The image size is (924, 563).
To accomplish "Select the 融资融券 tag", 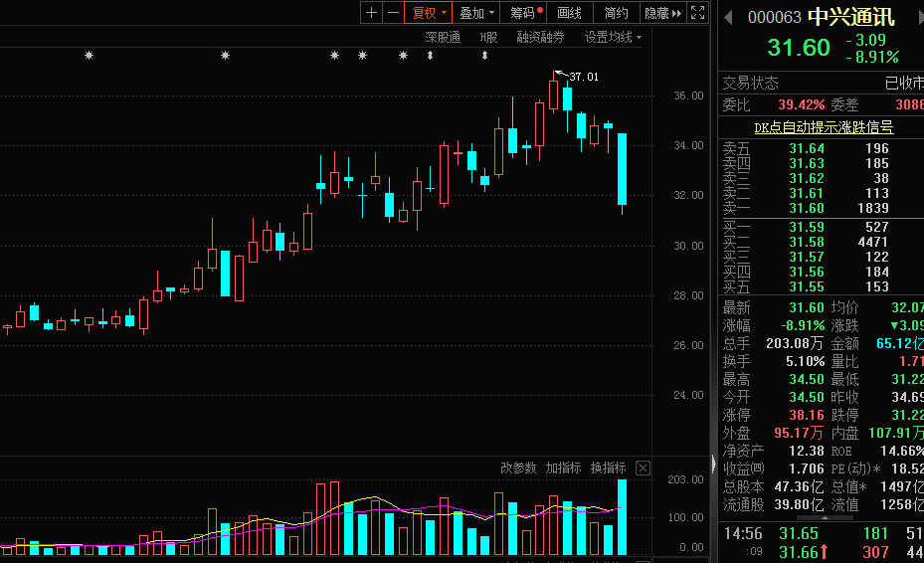I will [540, 37].
